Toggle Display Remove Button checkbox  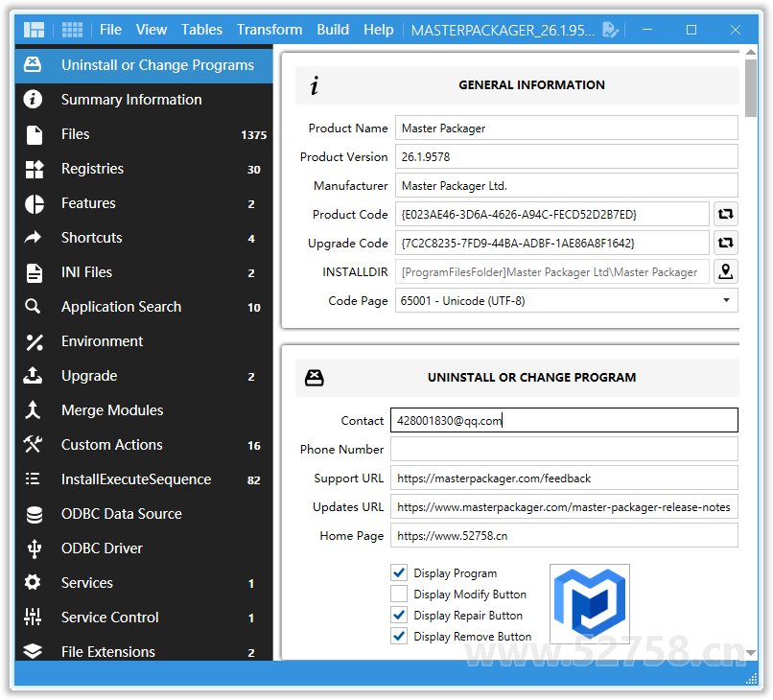coord(399,636)
